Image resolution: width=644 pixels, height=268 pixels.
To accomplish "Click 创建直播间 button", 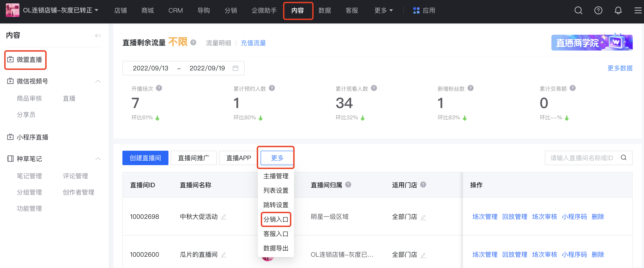I will (145, 158).
